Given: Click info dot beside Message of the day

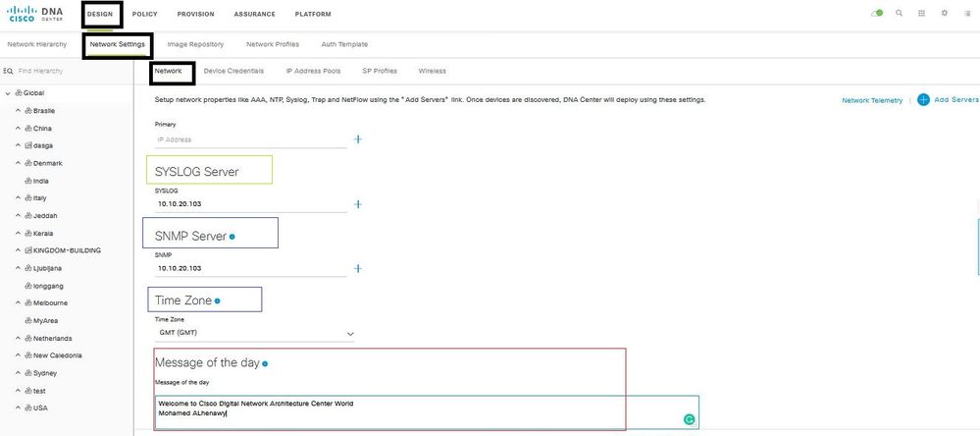Looking at the screenshot, I should click(265, 363).
